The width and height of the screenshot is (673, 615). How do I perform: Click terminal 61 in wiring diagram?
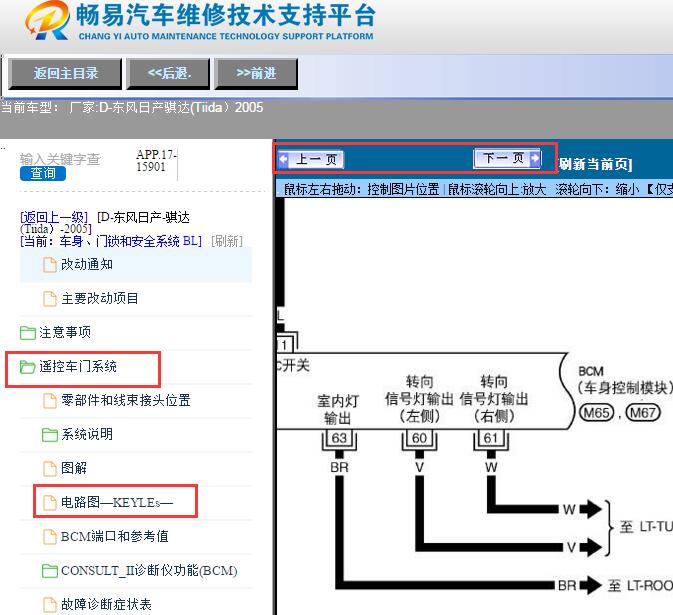491,438
